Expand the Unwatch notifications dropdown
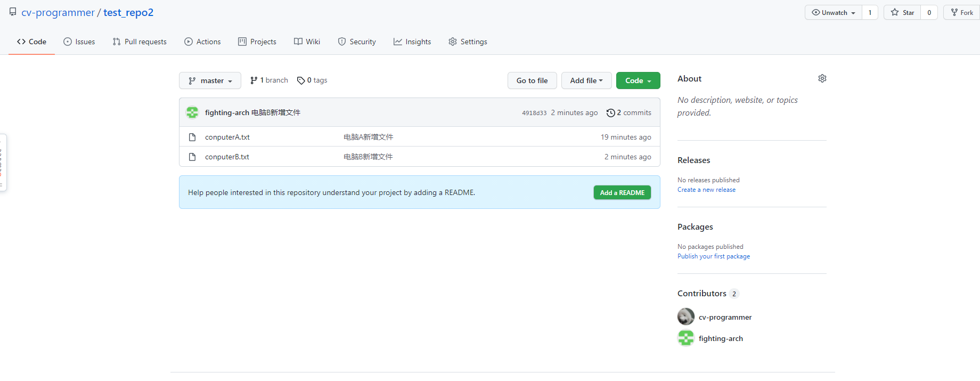The image size is (980, 381). tap(833, 12)
